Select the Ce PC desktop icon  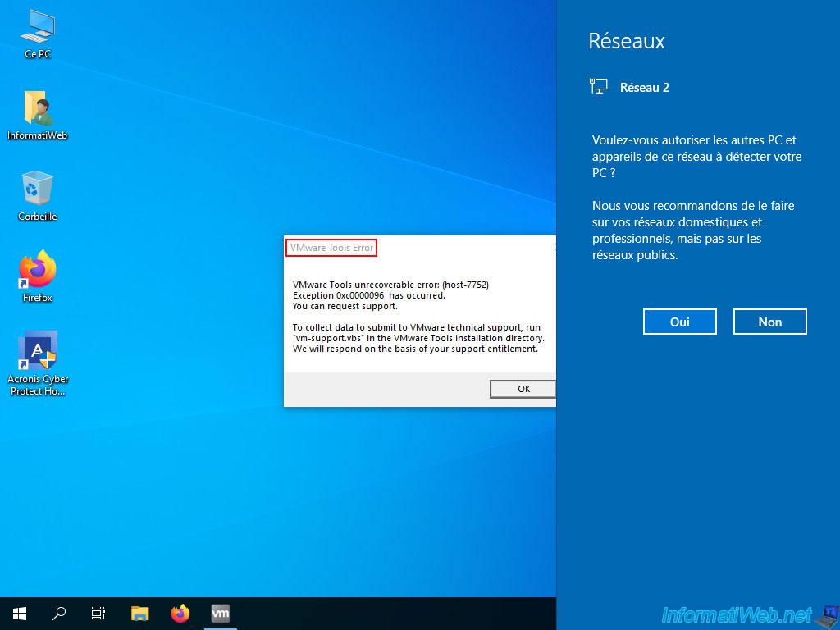click(38, 33)
